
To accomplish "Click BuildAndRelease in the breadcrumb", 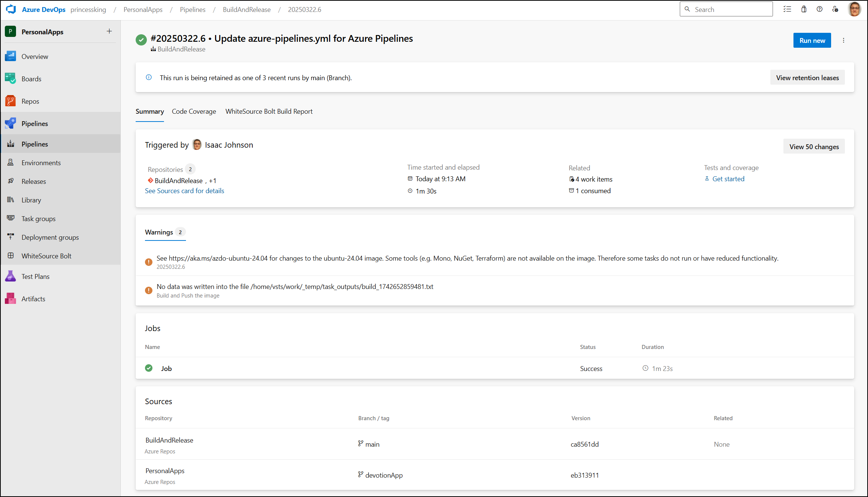I will point(247,9).
